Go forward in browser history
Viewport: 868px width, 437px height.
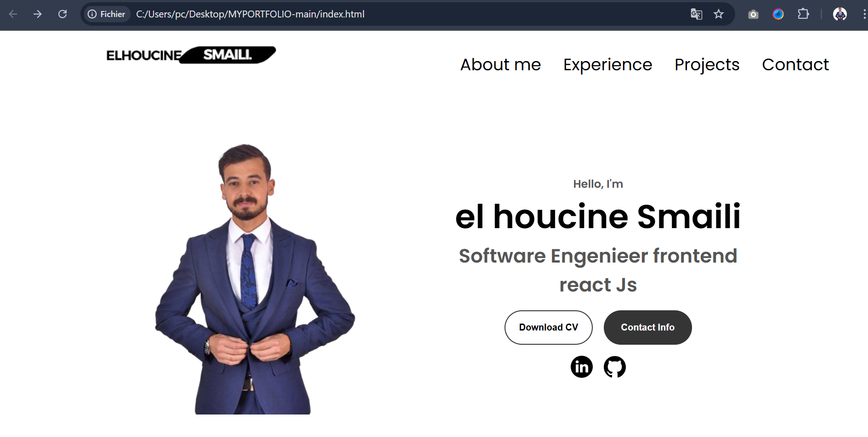coord(38,14)
